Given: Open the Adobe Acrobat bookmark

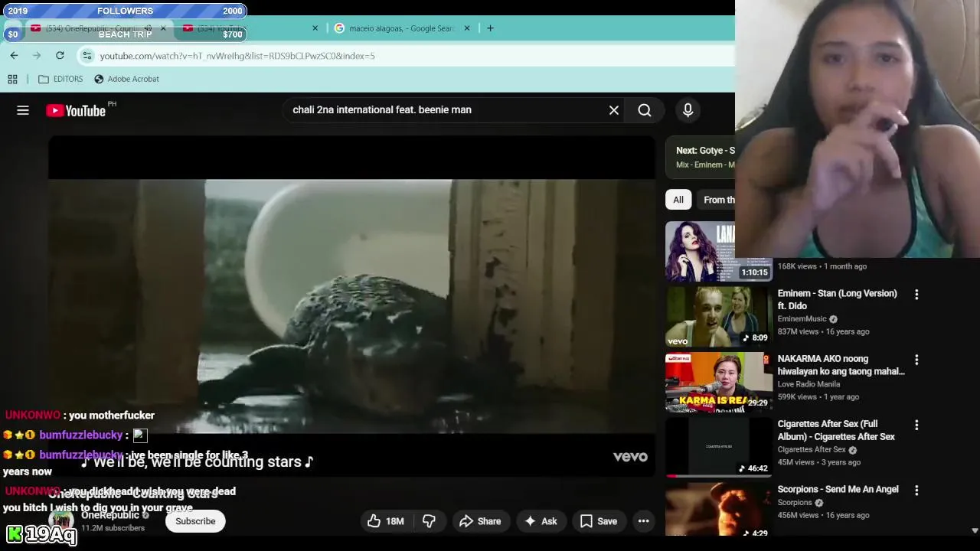Looking at the screenshot, I should coord(126,79).
